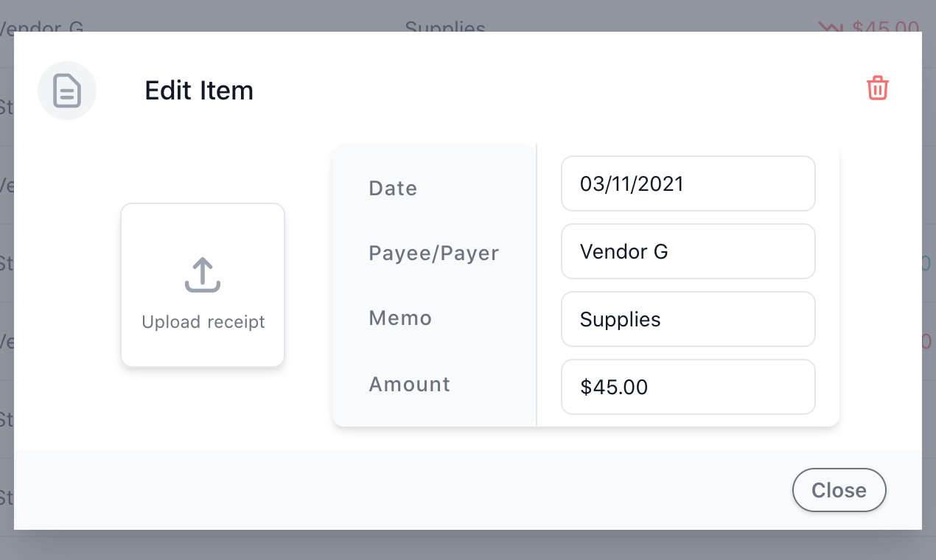
Task: Close the Edit Item dialog
Action: coord(839,490)
